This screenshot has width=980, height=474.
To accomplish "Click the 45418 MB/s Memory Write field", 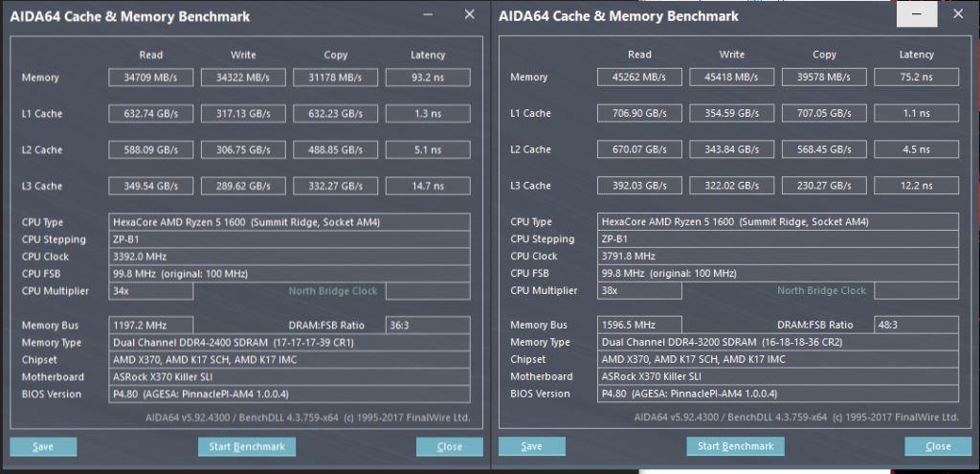I will pos(732,78).
